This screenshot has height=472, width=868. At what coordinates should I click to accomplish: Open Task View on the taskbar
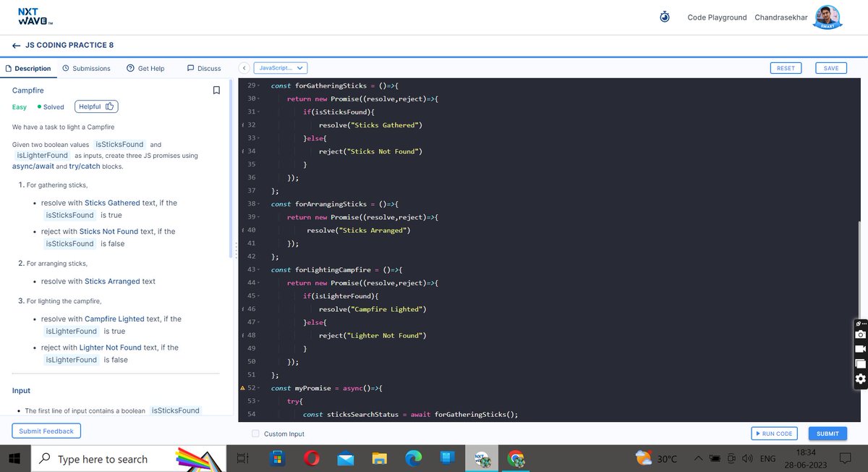(242, 458)
